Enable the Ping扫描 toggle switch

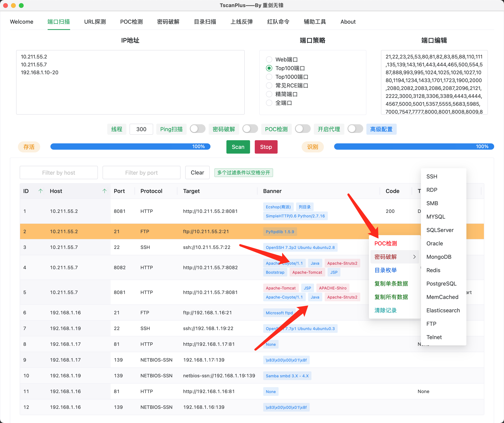coord(197,129)
